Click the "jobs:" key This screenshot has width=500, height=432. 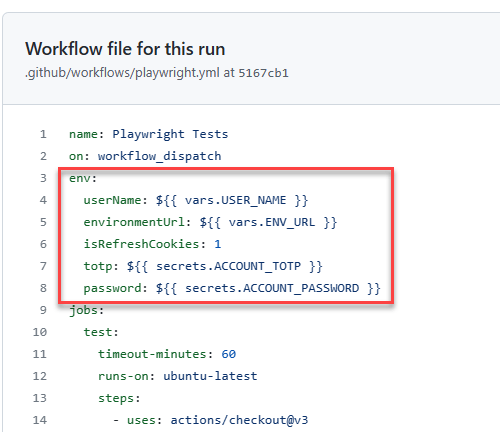(86, 310)
